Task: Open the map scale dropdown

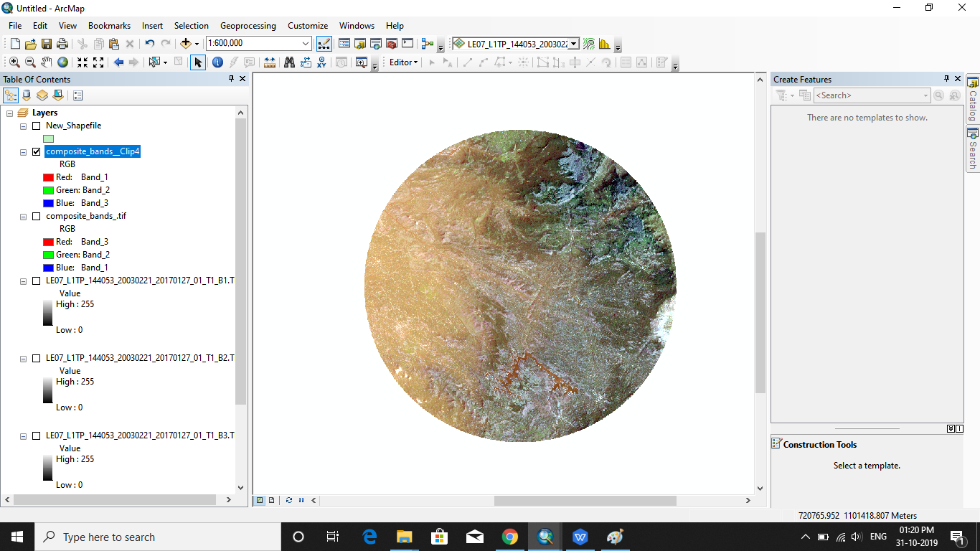Action: pos(306,44)
